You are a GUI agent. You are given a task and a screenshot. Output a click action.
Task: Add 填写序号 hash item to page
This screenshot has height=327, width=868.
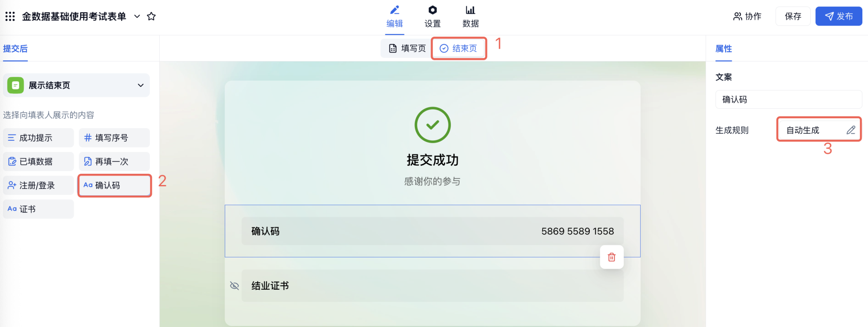[114, 138]
